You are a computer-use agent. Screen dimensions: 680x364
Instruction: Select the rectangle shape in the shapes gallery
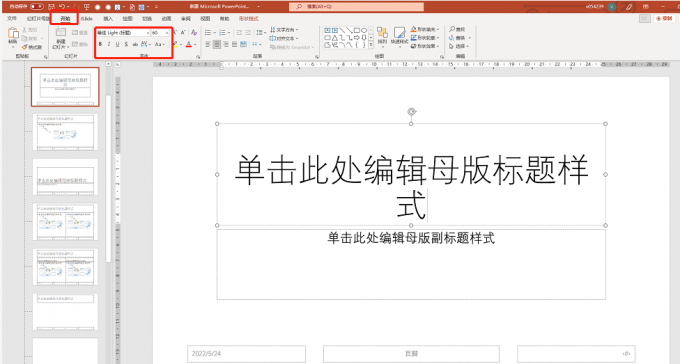pyautogui.click(x=356, y=30)
